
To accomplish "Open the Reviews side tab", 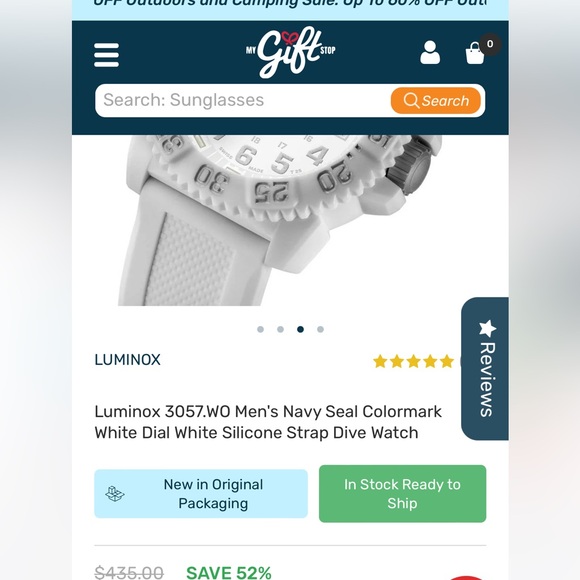I will [x=485, y=368].
